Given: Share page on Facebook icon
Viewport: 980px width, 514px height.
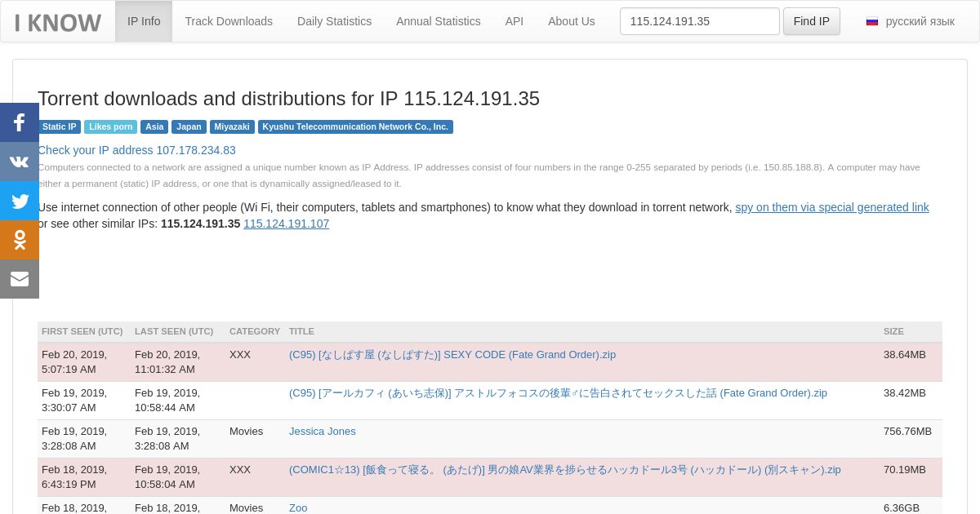Looking at the screenshot, I should [x=20, y=122].
